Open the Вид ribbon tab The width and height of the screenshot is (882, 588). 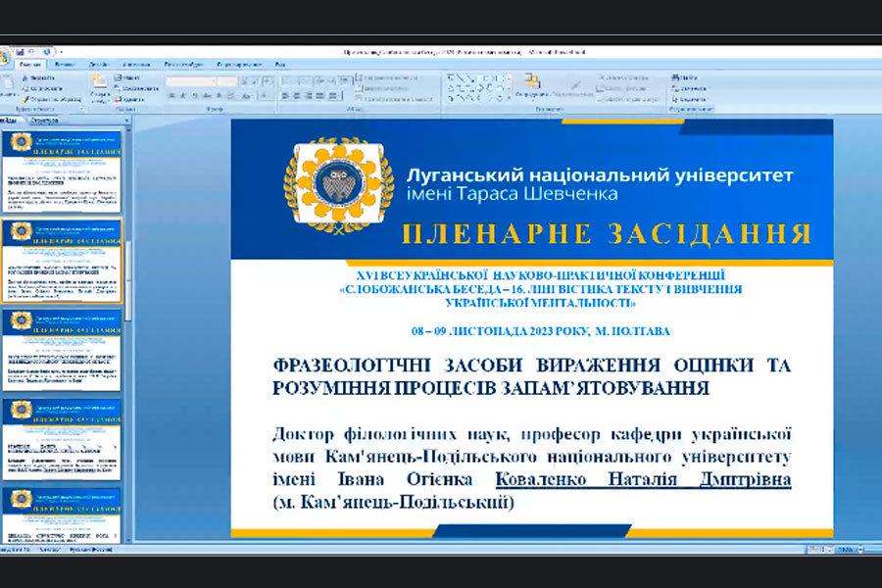pos(280,65)
